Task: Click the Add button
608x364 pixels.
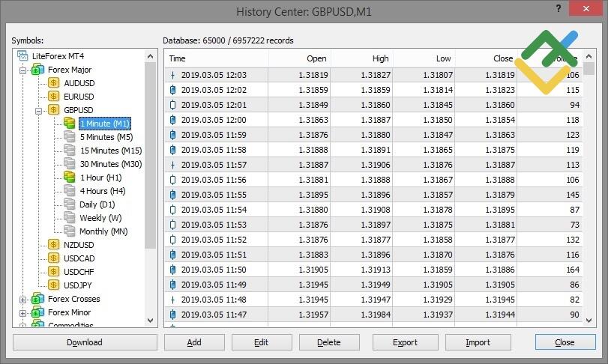Action: pyautogui.click(x=194, y=342)
